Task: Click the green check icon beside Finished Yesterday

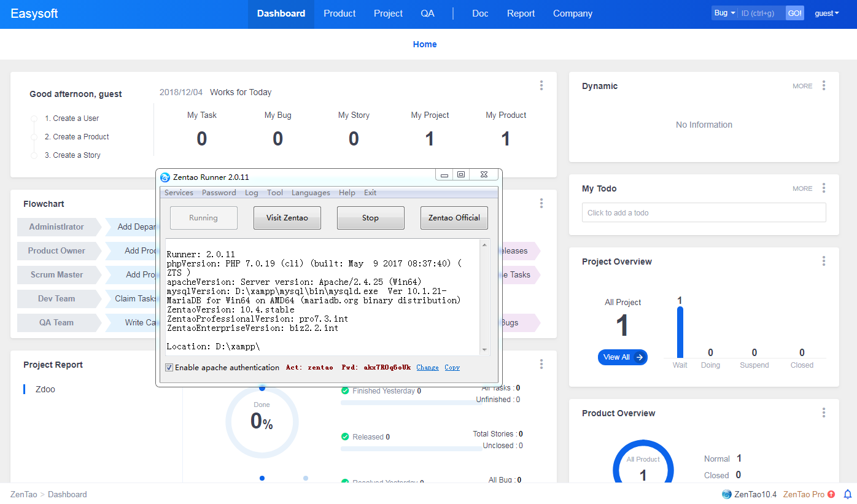Action: click(345, 390)
